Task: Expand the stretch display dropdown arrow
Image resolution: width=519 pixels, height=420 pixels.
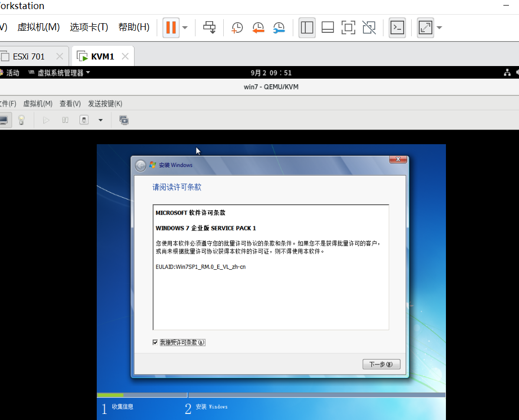Action: click(x=439, y=28)
